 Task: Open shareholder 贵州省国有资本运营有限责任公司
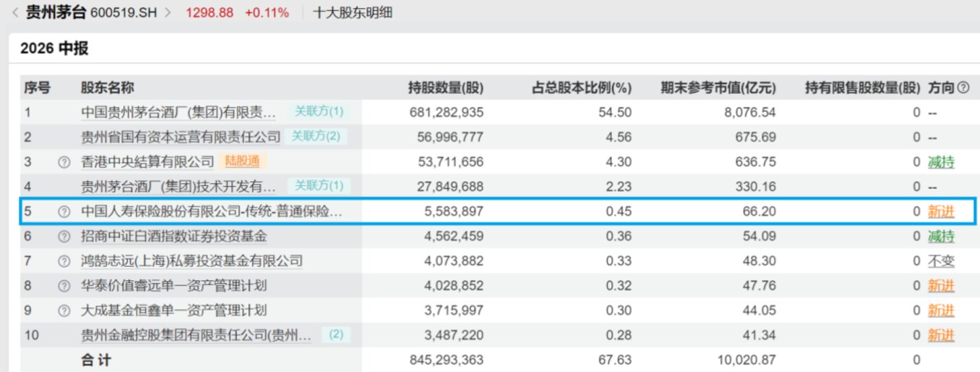click(x=181, y=137)
